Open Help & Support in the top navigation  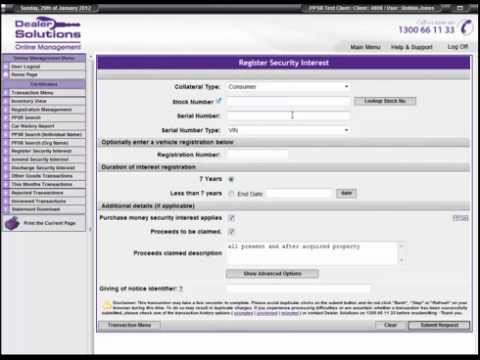point(412,47)
